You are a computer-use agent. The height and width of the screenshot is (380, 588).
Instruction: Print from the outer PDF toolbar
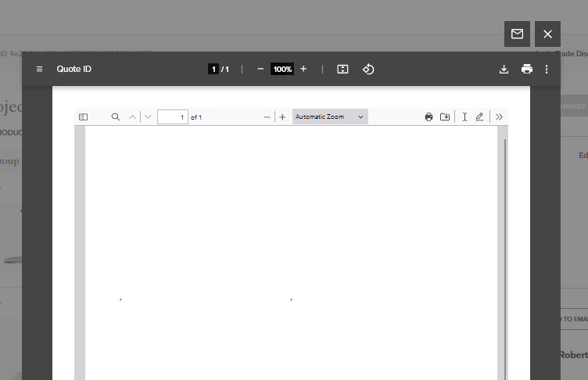(x=527, y=69)
